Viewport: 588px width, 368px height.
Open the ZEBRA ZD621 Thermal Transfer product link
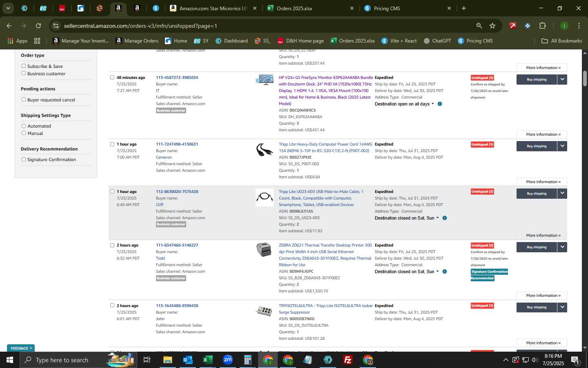click(325, 255)
